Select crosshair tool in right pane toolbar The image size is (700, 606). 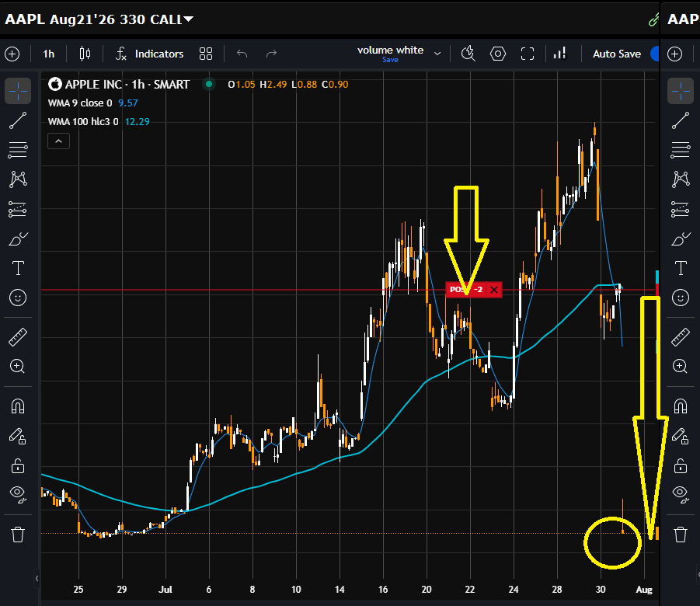pos(681,91)
